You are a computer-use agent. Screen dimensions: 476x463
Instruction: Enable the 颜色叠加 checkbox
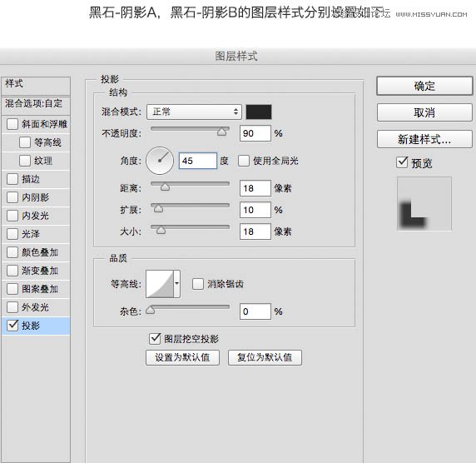(12, 252)
